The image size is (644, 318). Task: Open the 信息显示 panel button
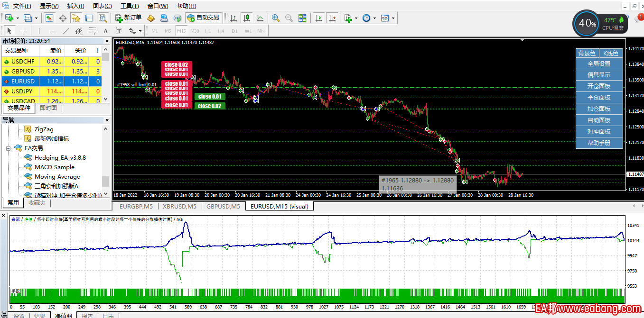pos(599,75)
